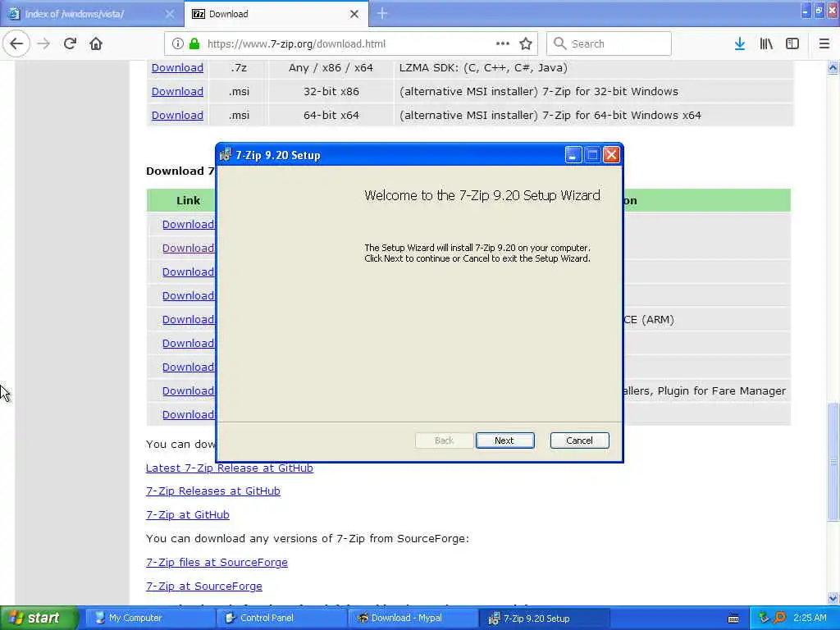Click the green padlock security icon
The width and height of the screenshot is (840, 630).
pos(194,44)
